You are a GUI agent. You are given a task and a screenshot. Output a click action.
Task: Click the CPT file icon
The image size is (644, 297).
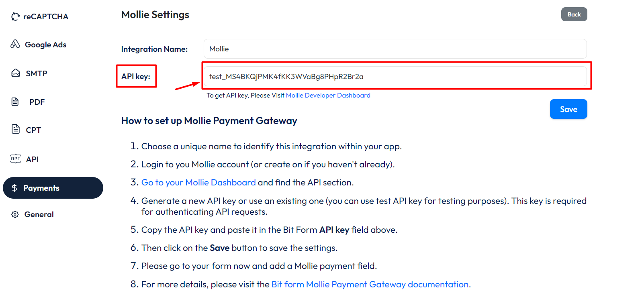(x=16, y=129)
